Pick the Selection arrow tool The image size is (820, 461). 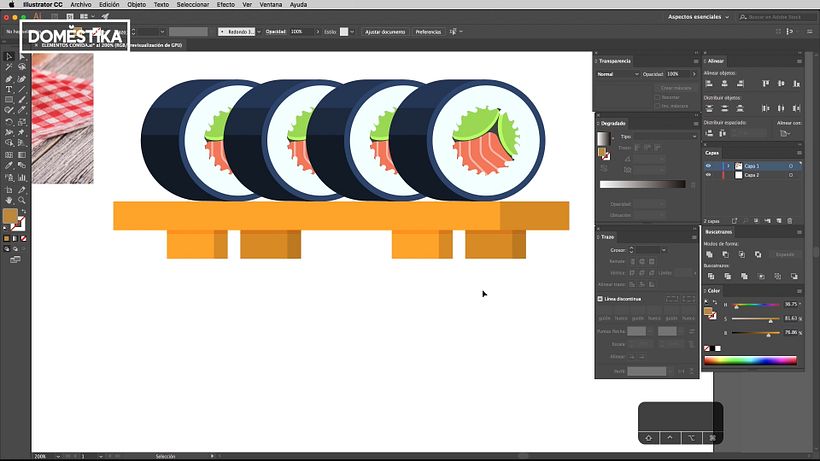9,56
